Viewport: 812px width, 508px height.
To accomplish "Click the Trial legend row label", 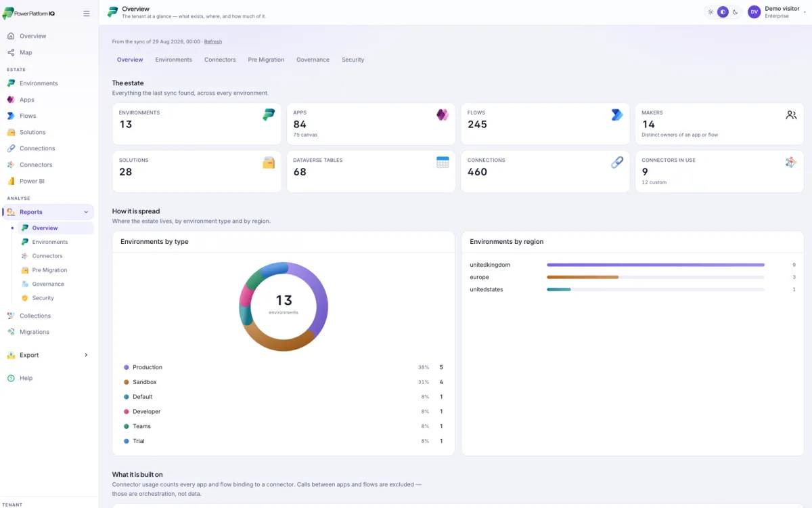I will point(139,441).
